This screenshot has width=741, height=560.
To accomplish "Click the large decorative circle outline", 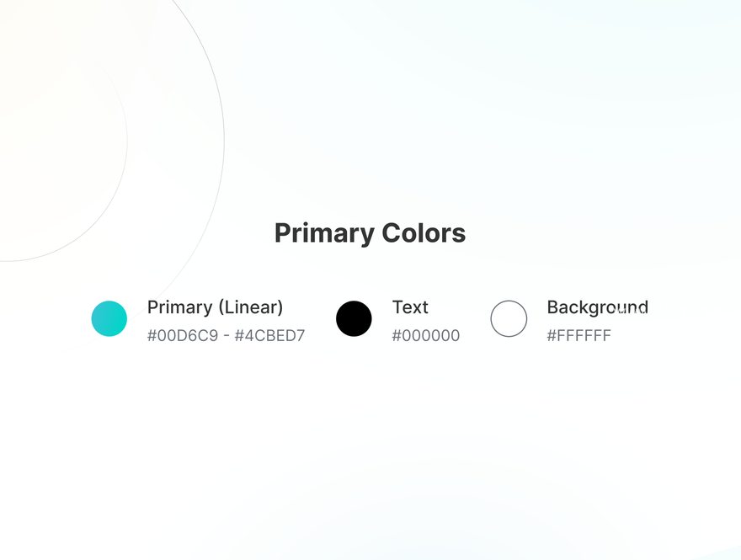I will (222, 141).
